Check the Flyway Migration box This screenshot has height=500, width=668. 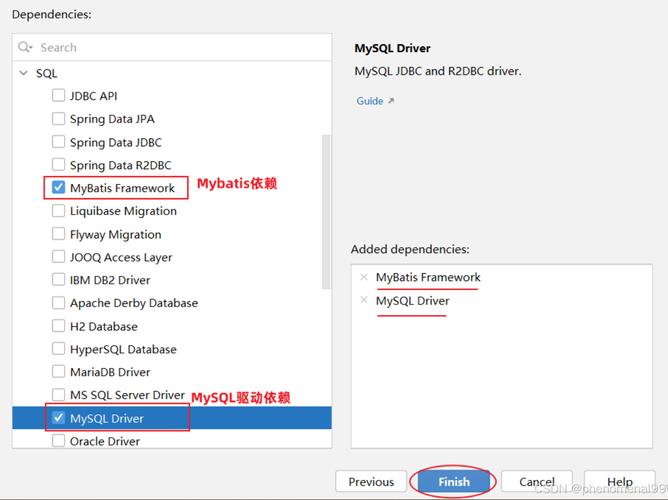coord(58,234)
